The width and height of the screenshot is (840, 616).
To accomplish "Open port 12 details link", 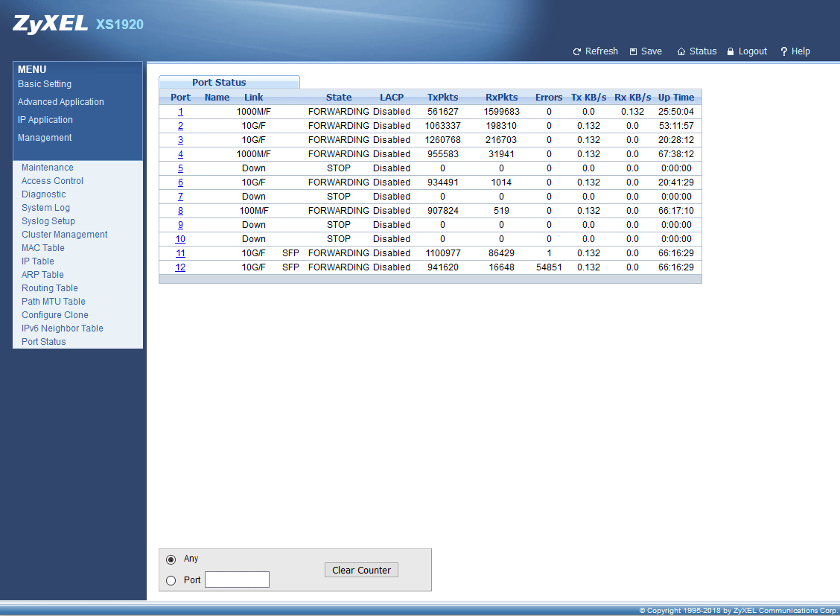I will 180,267.
